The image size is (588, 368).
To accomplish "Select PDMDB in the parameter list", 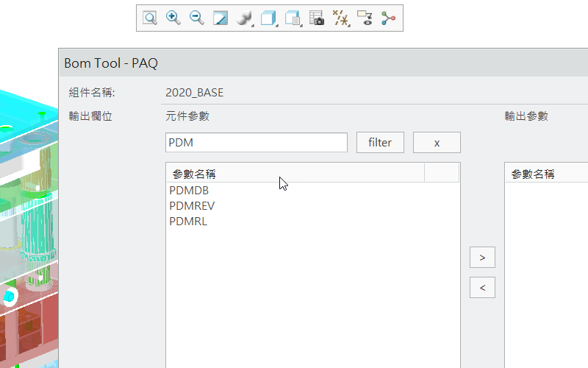I will (x=189, y=191).
